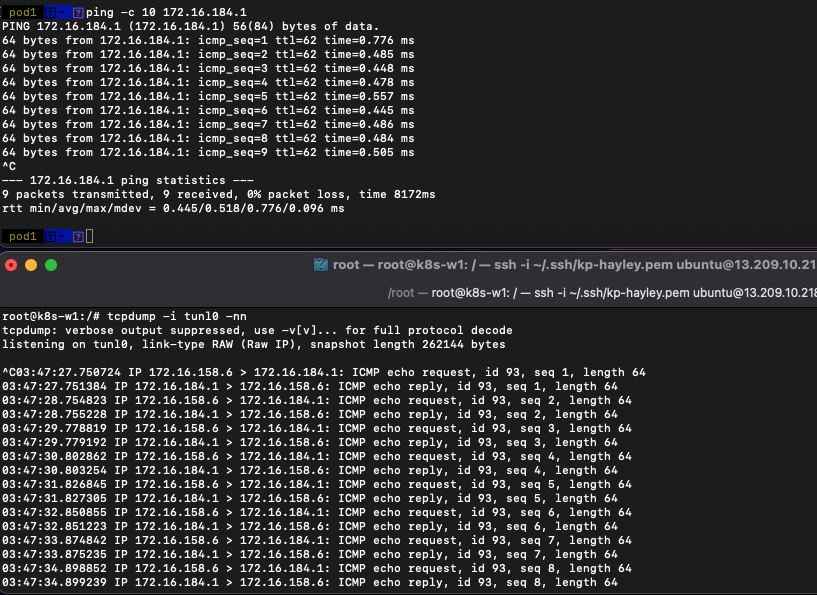The image size is (817, 595).
Task: Click the 'listening on tunl0, link-type RAW (Raw IP)' line
Action: (x=253, y=344)
